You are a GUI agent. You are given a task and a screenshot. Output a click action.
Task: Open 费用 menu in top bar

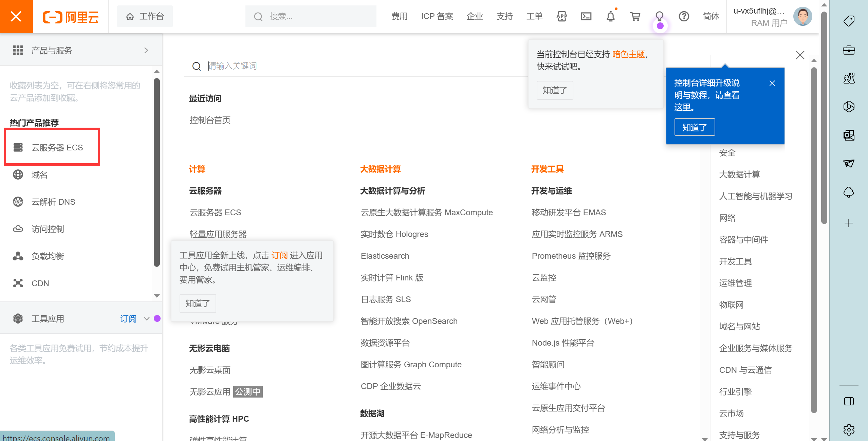pos(399,16)
